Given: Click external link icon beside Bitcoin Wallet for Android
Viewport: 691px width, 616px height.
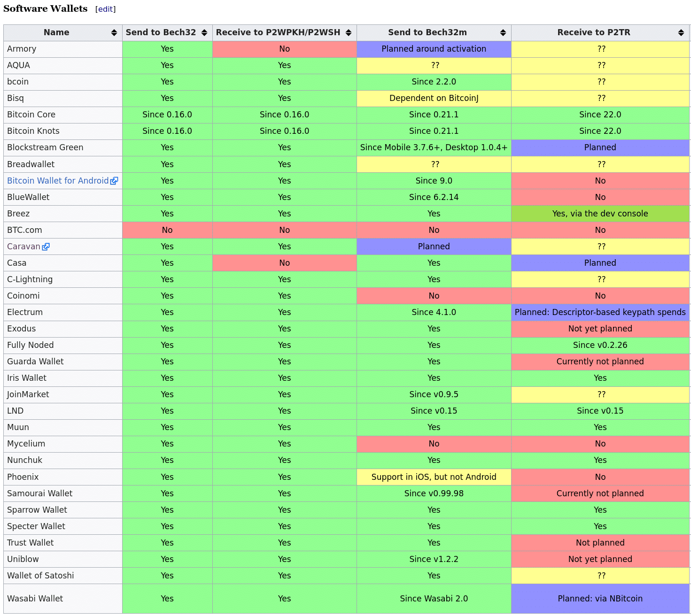Looking at the screenshot, I should click(114, 181).
